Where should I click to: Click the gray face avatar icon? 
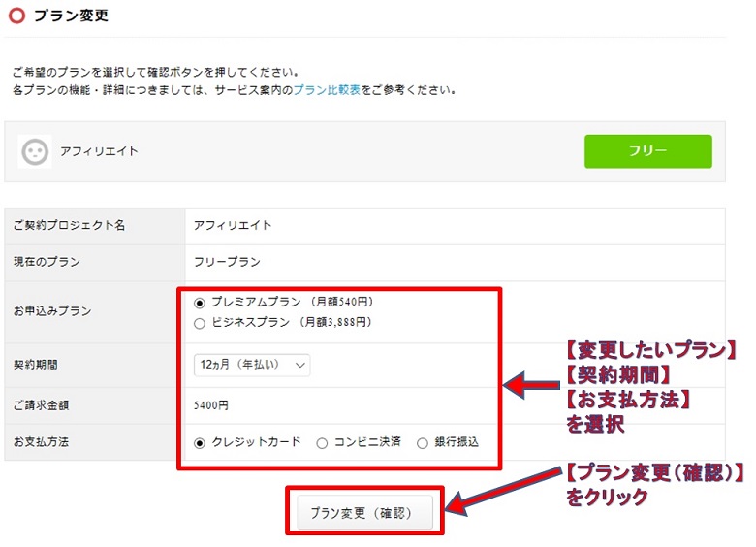(35, 151)
